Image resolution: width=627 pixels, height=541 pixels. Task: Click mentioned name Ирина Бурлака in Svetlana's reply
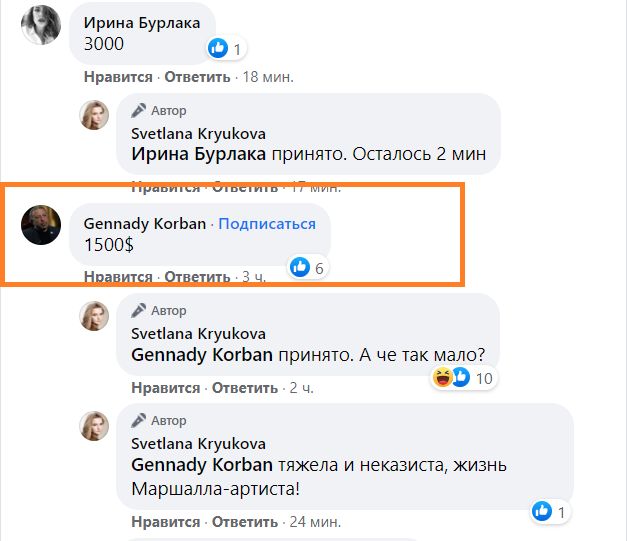pyautogui.click(x=199, y=155)
